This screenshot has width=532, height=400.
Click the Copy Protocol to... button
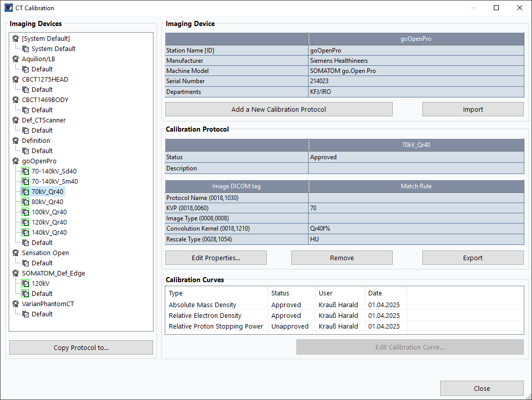click(81, 347)
